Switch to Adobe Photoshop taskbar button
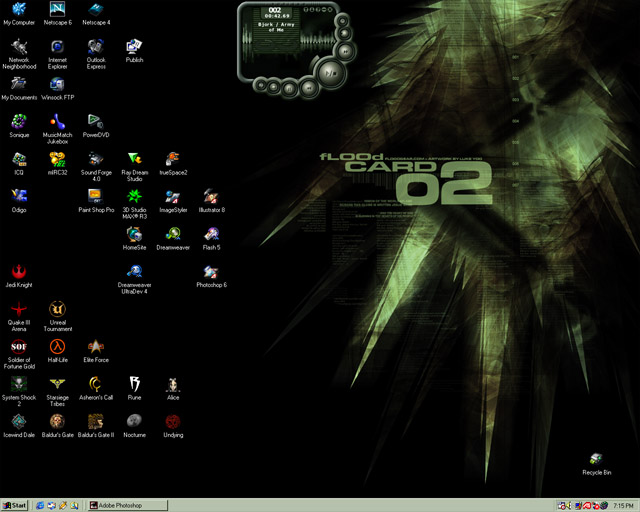Image resolution: width=640 pixels, height=512 pixels. pyautogui.click(x=127, y=505)
